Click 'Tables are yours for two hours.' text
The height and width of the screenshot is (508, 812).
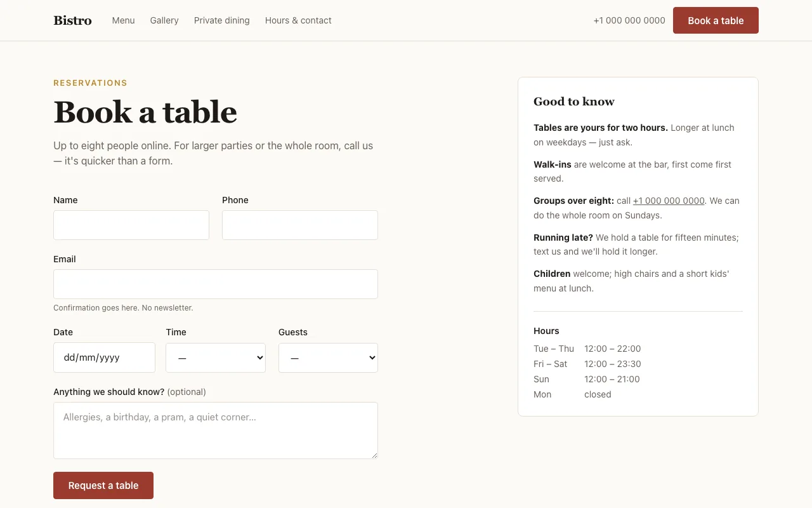[x=601, y=128]
